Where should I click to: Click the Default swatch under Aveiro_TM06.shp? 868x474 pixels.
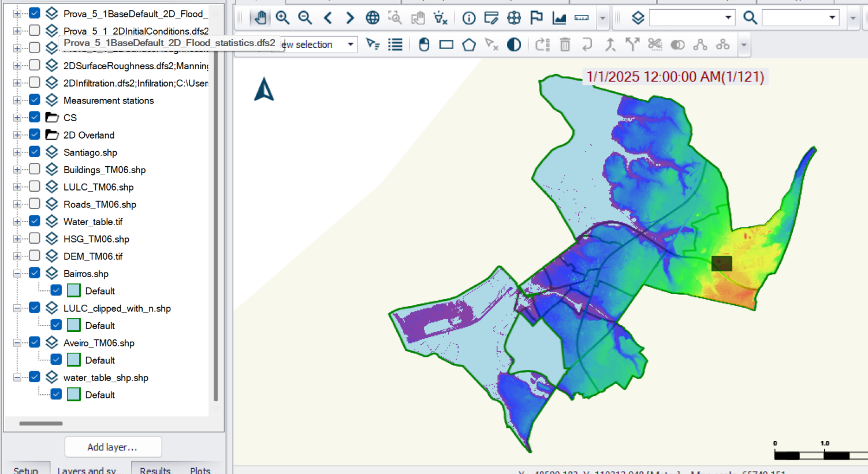point(73,360)
